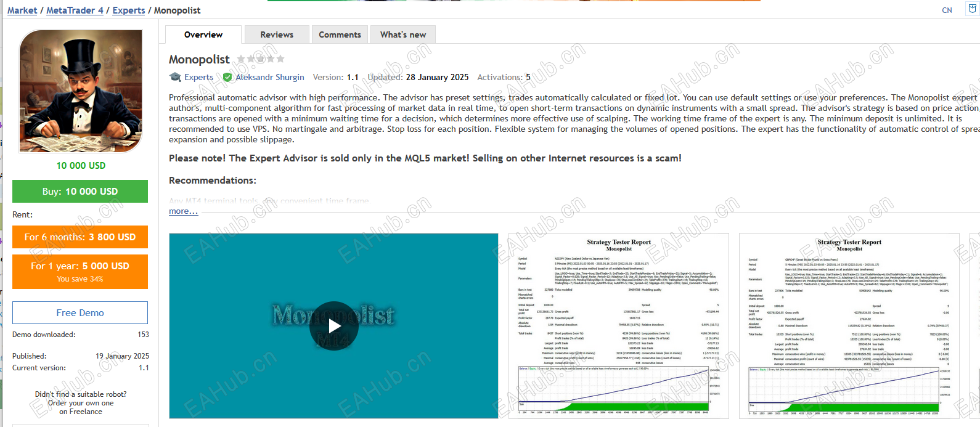The height and width of the screenshot is (427, 980).
Task: Rent for 6 months at 3 800 USD
Action: (80, 237)
